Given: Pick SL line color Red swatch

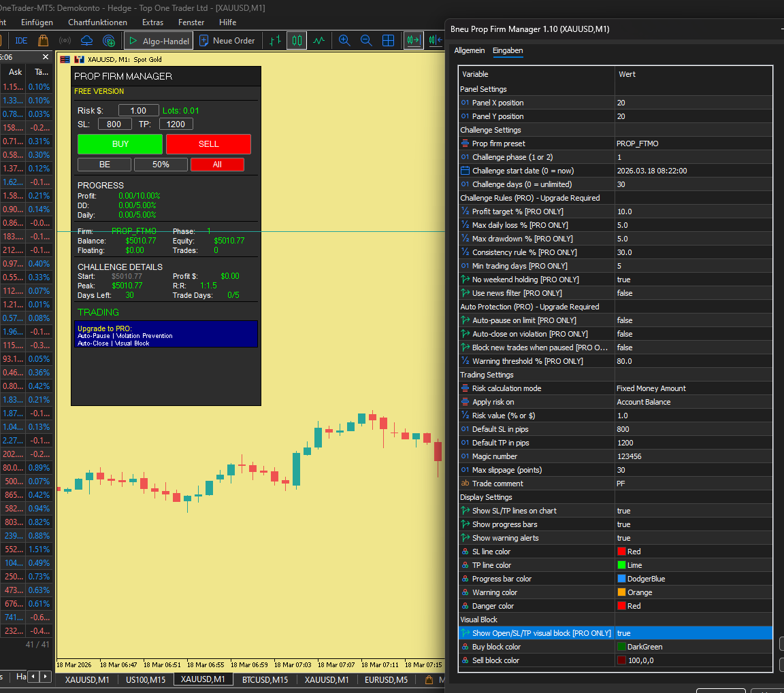Looking at the screenshot, I should 621,551.
